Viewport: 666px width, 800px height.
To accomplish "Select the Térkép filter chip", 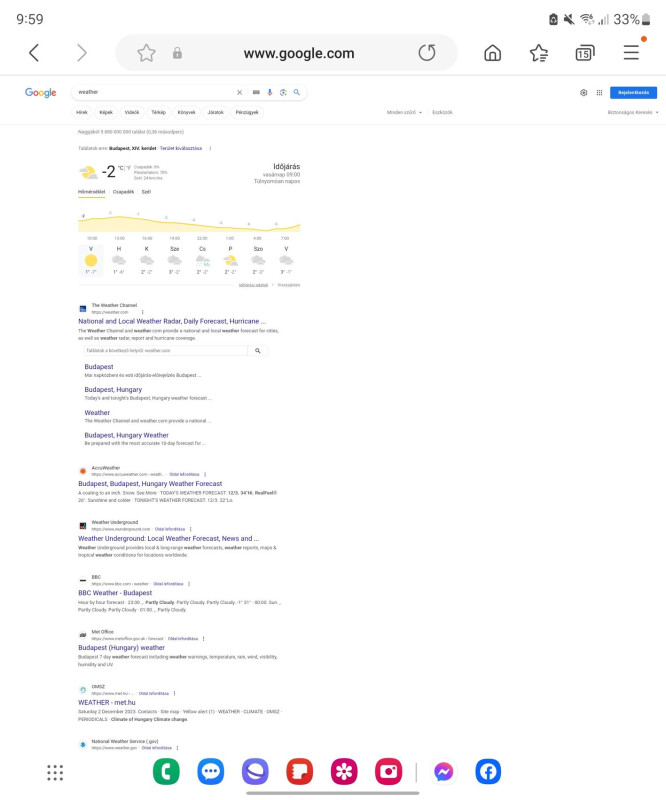I will pyautogui.click(x=158, y=112).
